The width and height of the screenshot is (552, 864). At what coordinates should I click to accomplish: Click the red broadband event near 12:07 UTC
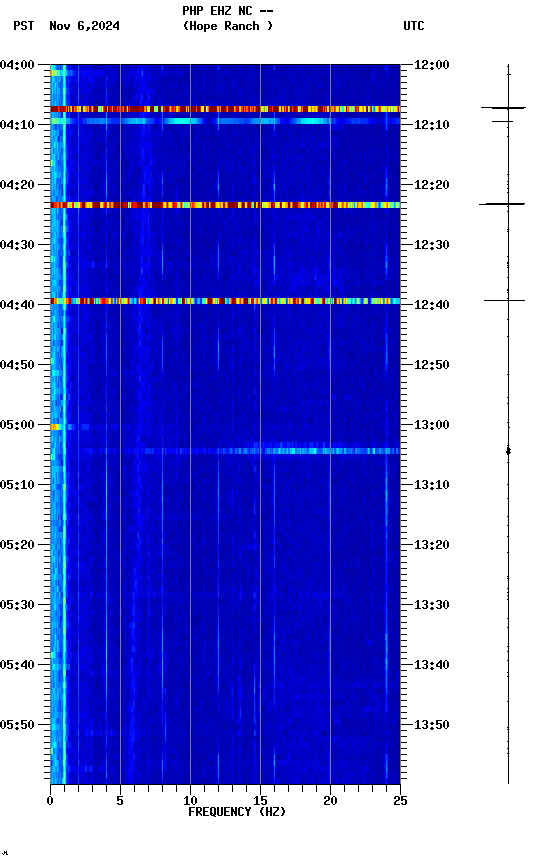(225, 109)
